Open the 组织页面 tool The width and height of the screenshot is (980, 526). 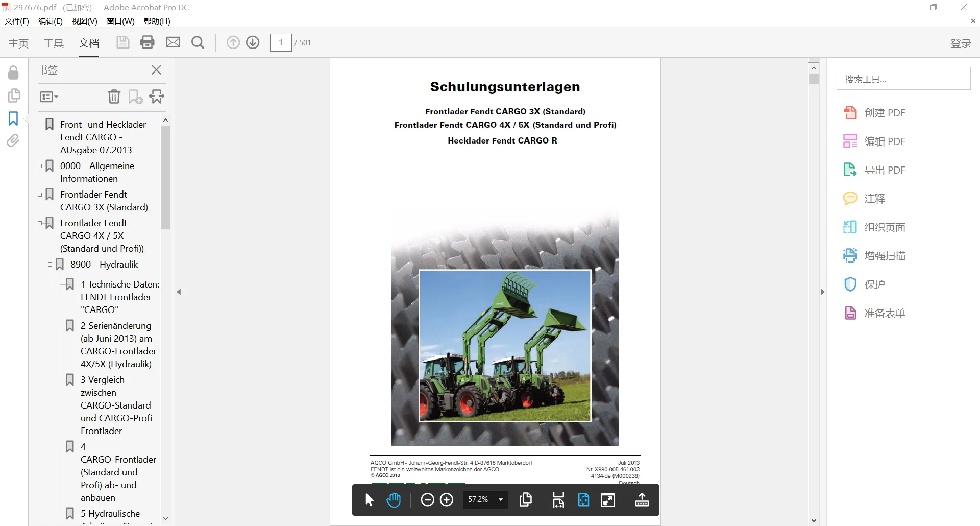pos(874,227)
